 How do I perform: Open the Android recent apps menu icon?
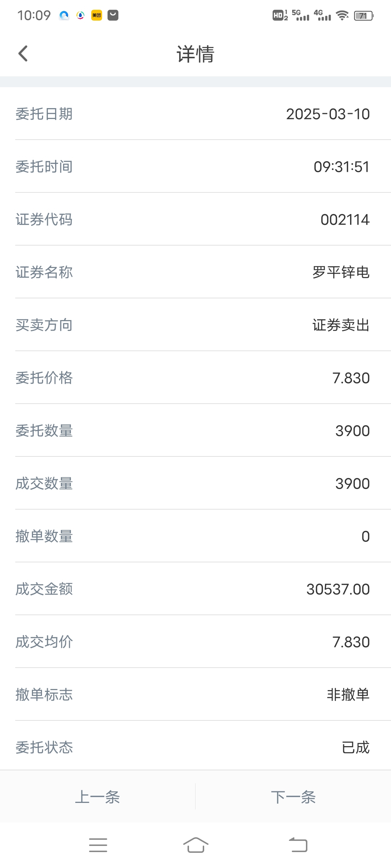click(98, 845)
